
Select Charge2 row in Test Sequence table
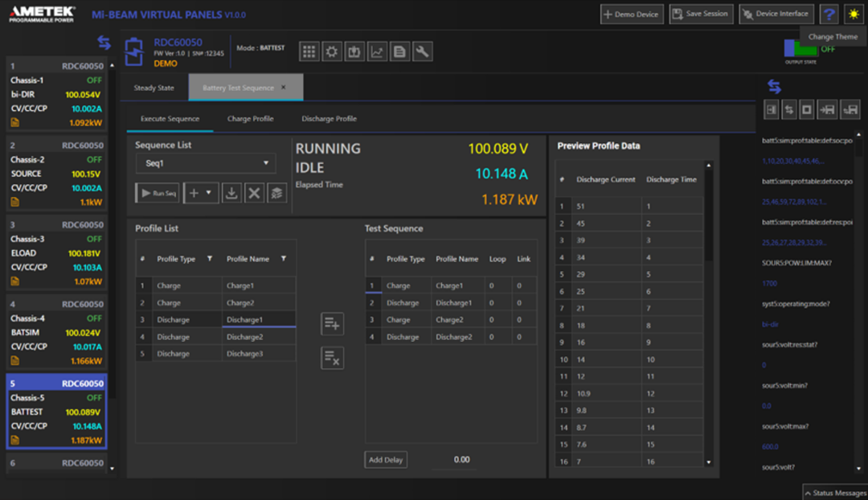(451, 319)
